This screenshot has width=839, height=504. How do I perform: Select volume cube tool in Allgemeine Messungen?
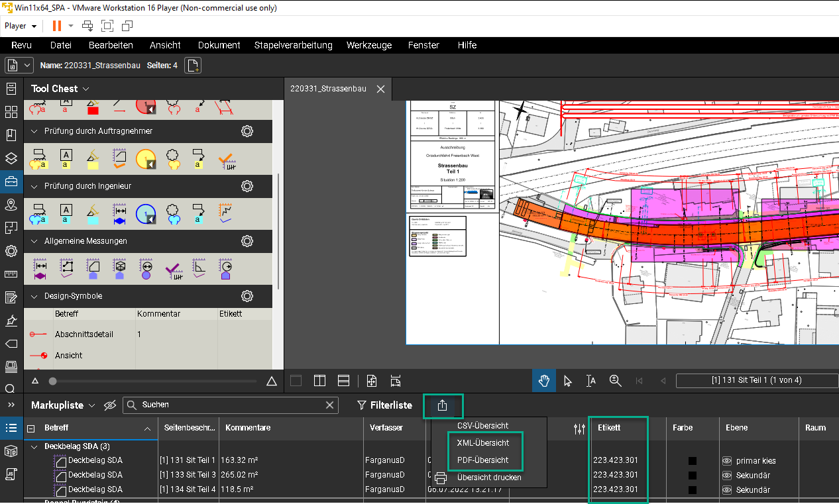119,268
